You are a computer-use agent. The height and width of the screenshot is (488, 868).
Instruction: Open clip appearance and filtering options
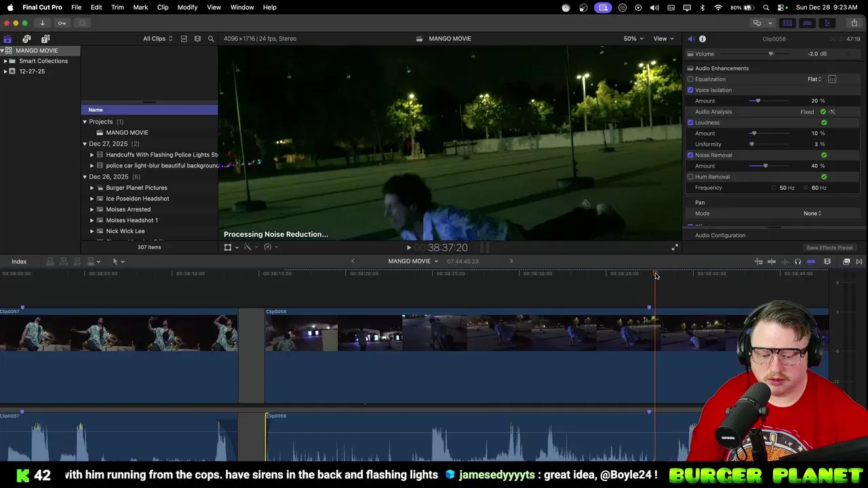197,39
